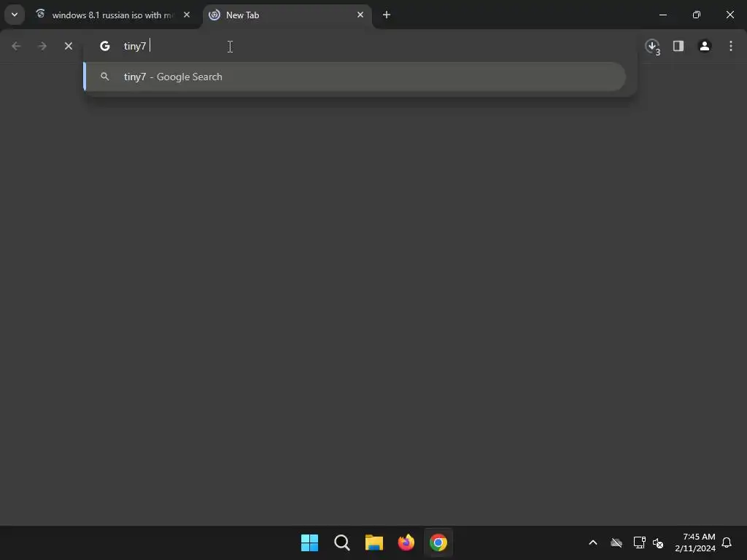Minimize the Chrome window
This screenshot has height=560, width=747.
[662, 15]
